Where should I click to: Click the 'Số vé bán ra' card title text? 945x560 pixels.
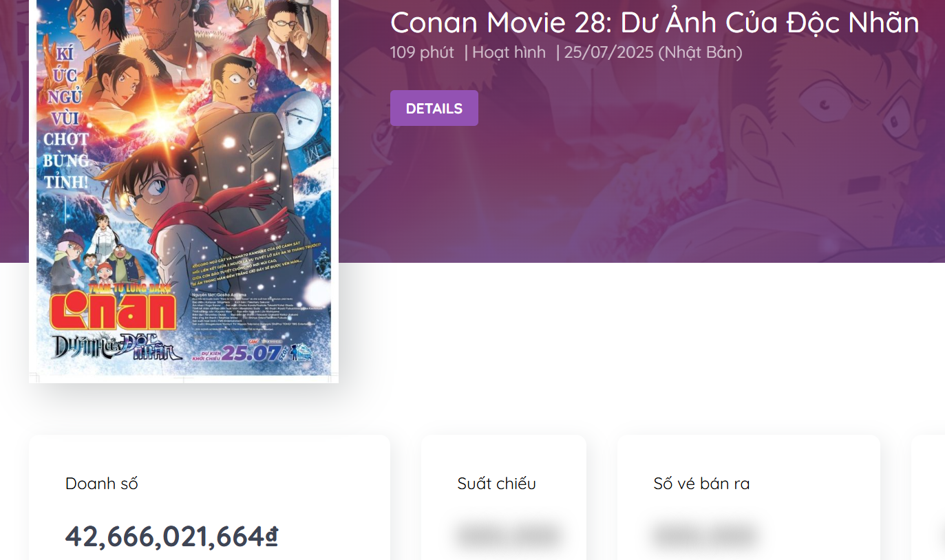tap(701, 483)
